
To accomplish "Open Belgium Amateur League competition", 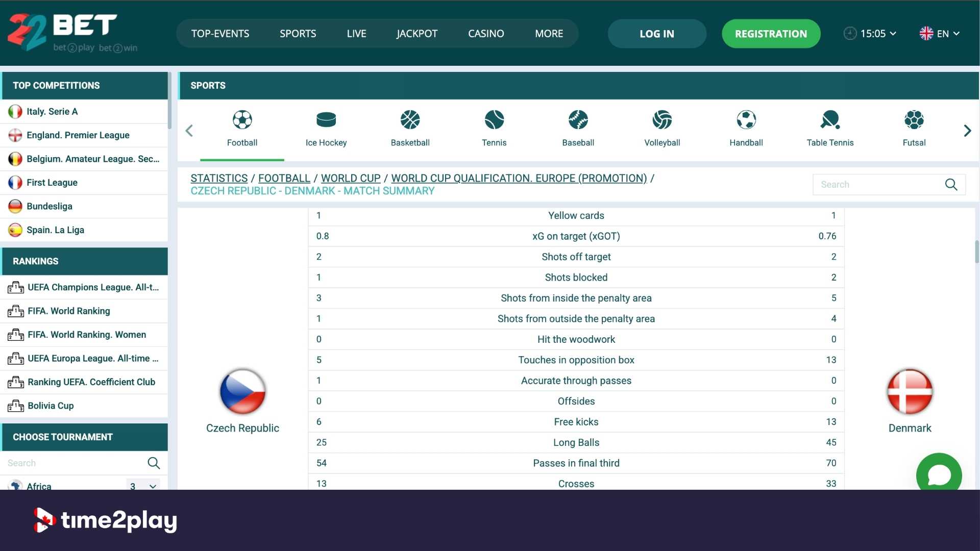I will [x=84, y=159].
